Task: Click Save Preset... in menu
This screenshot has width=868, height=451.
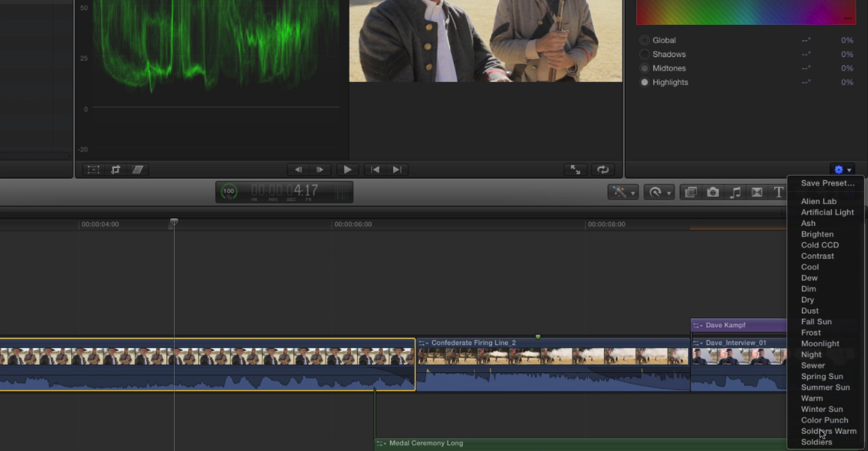Action: 827,183
